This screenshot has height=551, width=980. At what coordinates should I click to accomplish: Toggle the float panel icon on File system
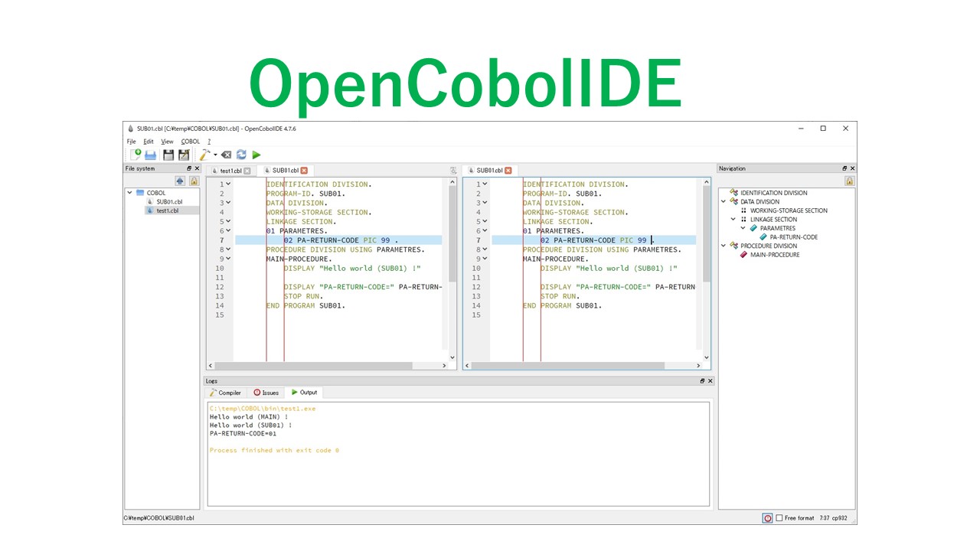[x=189, y=168]
